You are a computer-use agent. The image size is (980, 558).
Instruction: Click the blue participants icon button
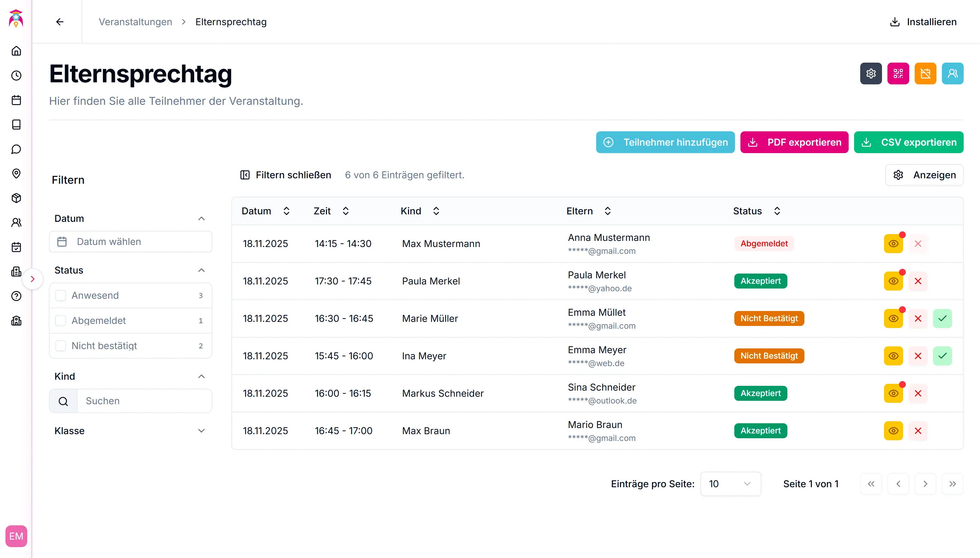click(x=952, y=73)
